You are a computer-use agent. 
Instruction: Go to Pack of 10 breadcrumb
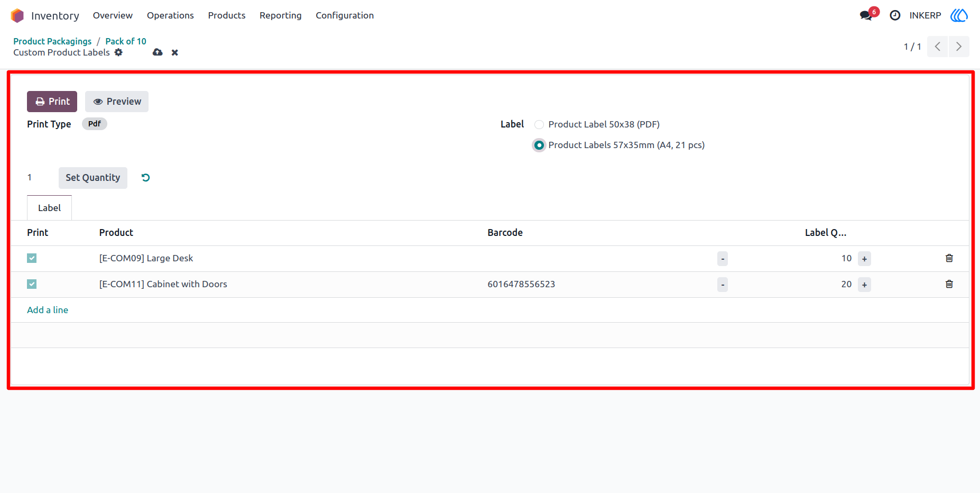tap(126, 41)
